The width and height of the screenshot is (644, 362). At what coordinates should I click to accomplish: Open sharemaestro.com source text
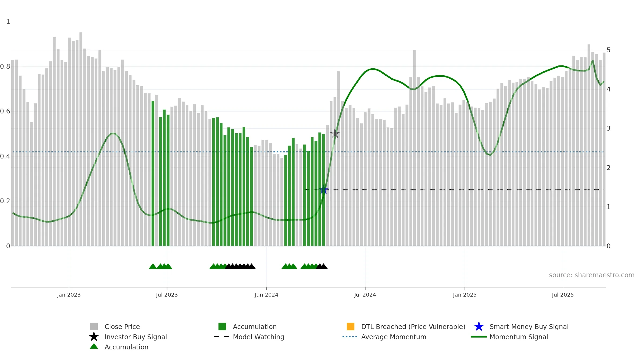[592, 275]
